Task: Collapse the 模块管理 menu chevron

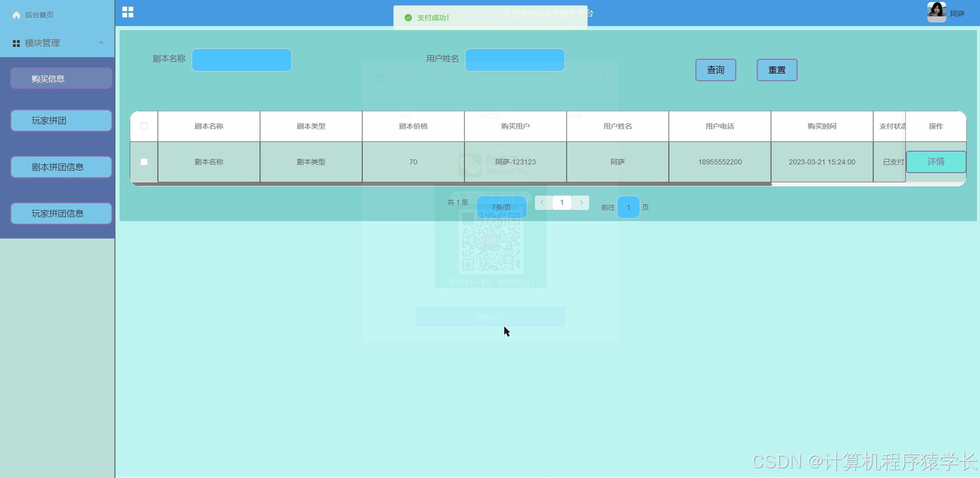Action: (101, 43)
